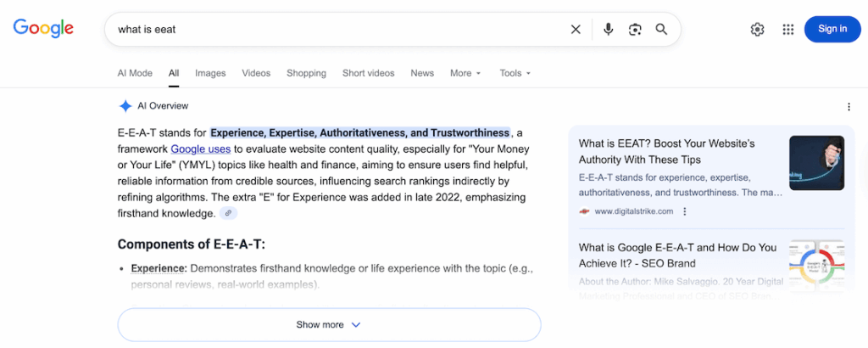Open the AI Overview three-dot options menu

[849, 107]
